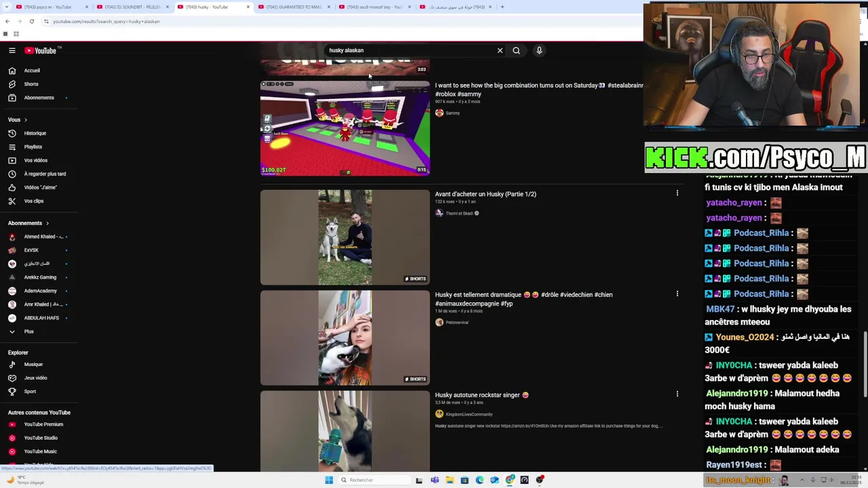868x488 pixels.
Task: Run the search with the magnifier button
Action: [517, 50]
